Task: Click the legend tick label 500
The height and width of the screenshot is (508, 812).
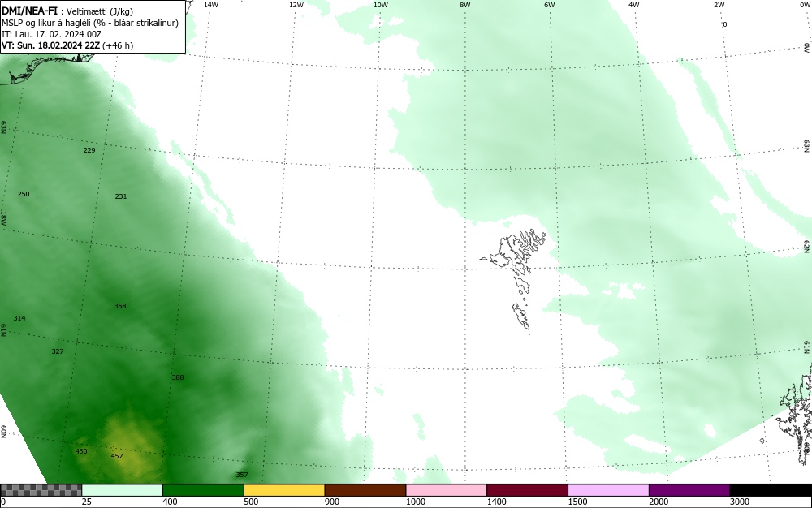Action: (x=251, y=502)
